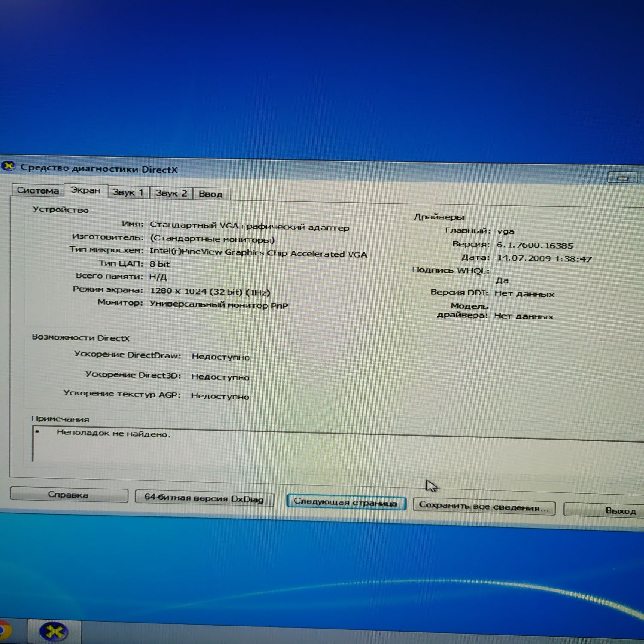644x644 pixels.
Task: Click the window title 'Средство диагностики DirectX'
Action: (x=99, y=169)
